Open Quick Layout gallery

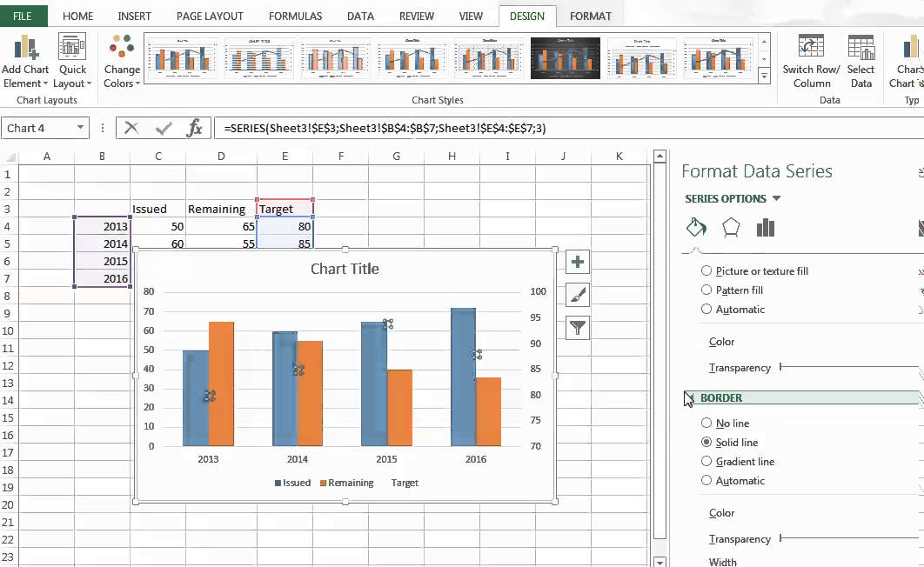coord(72,61)
